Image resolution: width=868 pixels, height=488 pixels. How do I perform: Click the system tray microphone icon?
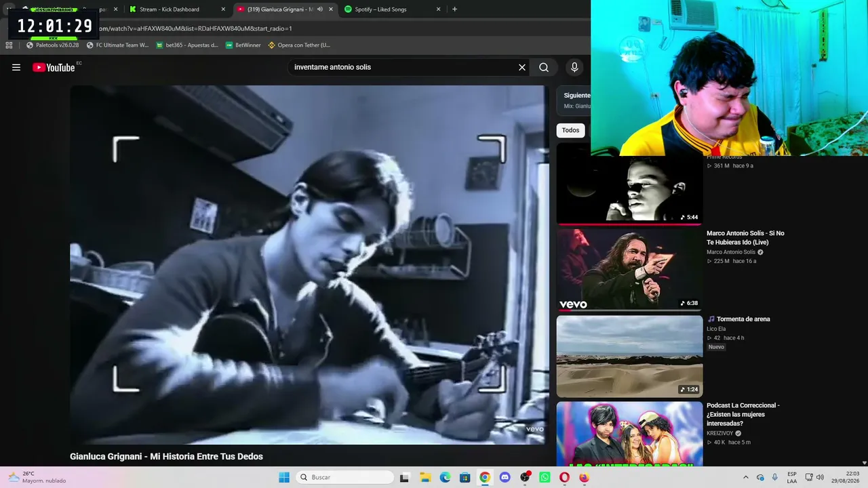click(775, 477)
